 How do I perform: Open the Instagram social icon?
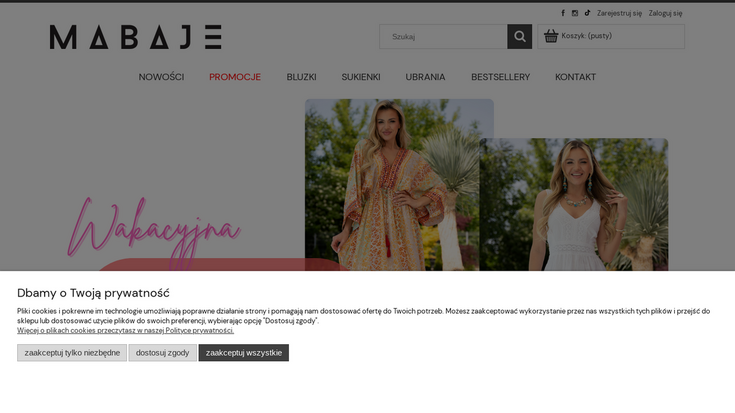pyautogui.click(x=575, y=13)
